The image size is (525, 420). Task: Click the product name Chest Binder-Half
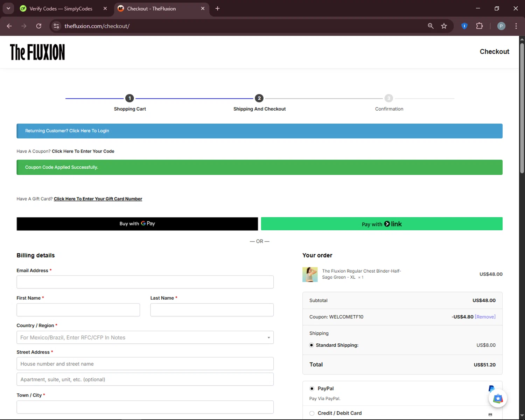click(362, 274)
